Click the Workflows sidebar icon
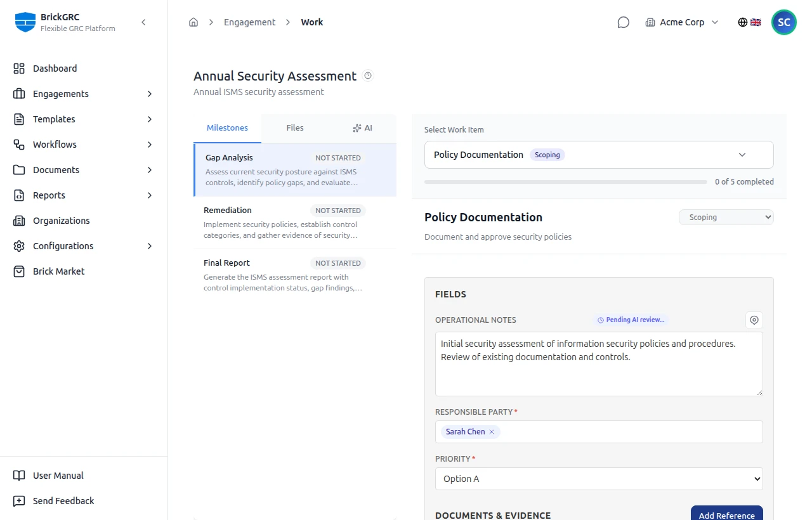Screen dimensions: 812x520 click(x=20, y=145)
